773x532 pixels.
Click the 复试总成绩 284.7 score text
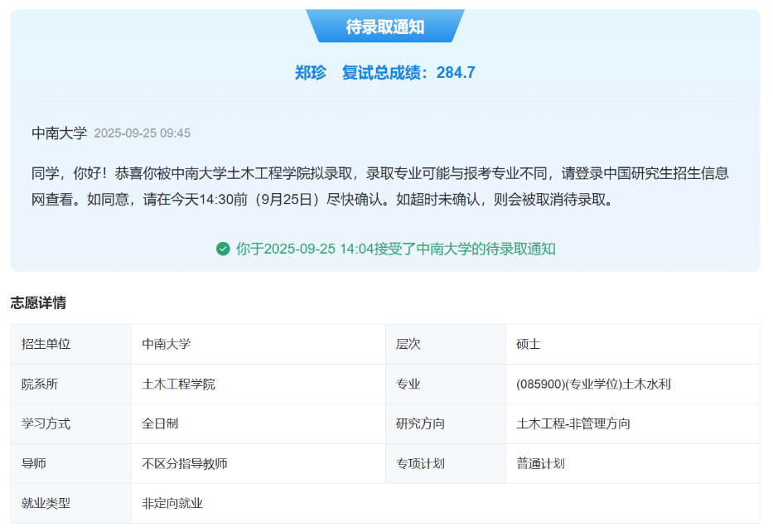click(x=408, y=72)
